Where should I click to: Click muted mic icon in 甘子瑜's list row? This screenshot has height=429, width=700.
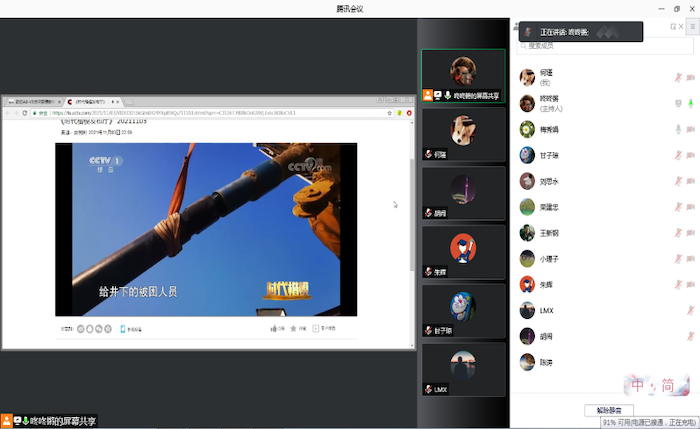coord(678,155)
